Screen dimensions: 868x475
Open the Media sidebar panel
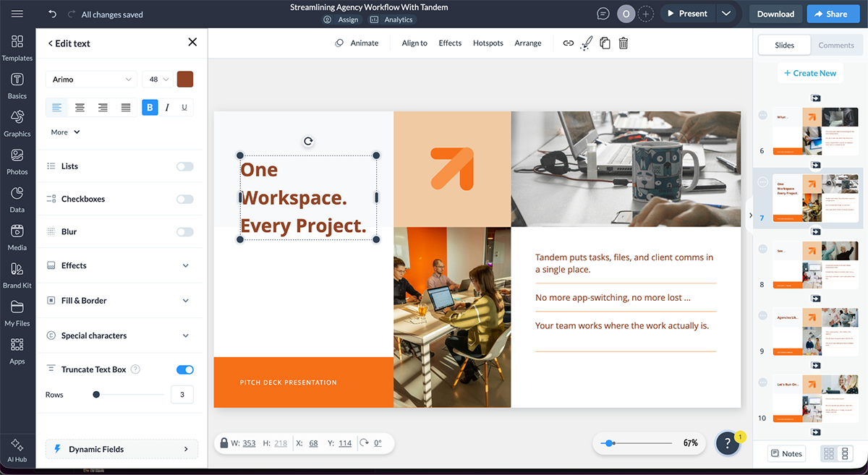(17, 238)
